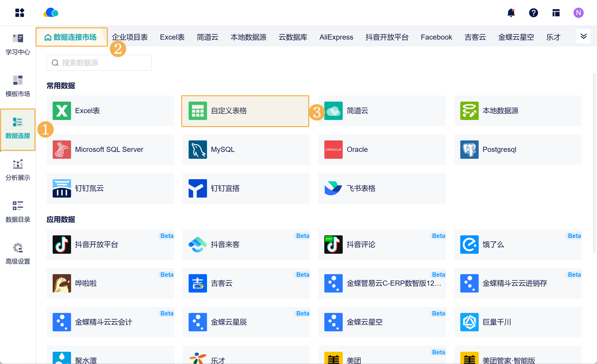Screen dimensions: 597x364
Task: Click the Excel表 green X icon
Action: click(x=62, y=111)
